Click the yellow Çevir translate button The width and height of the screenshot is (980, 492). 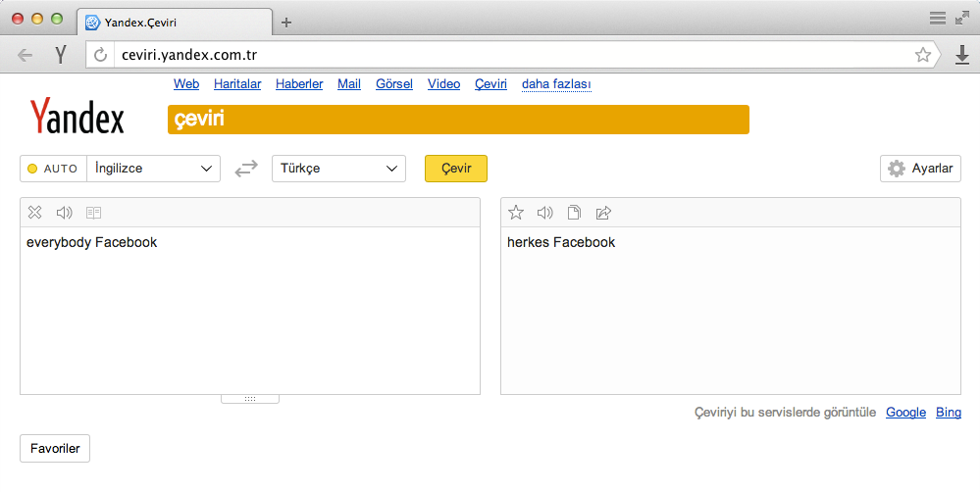[456, 169]
